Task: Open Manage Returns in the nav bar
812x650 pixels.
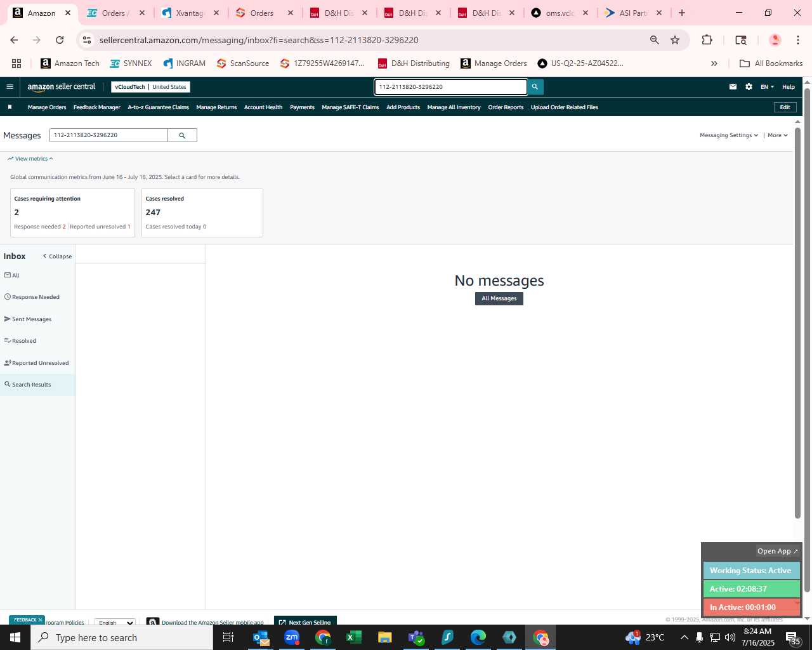Action: click(x=216, y=107)
